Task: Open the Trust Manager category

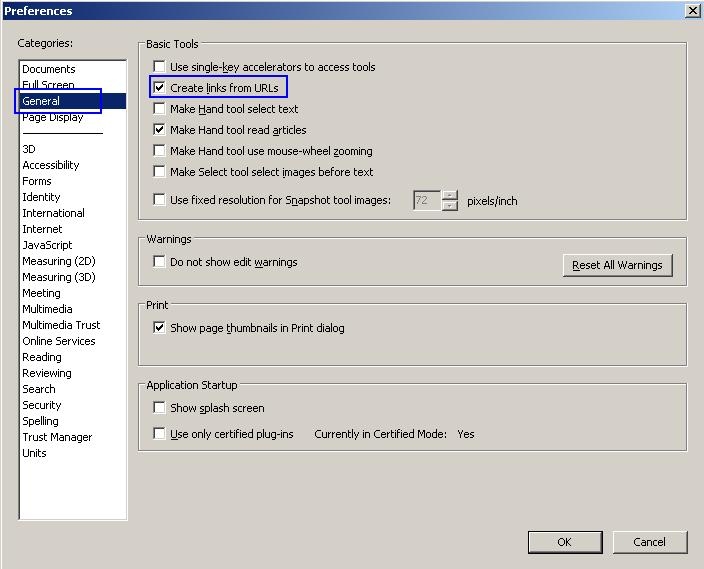Action: tap(57, 437)
